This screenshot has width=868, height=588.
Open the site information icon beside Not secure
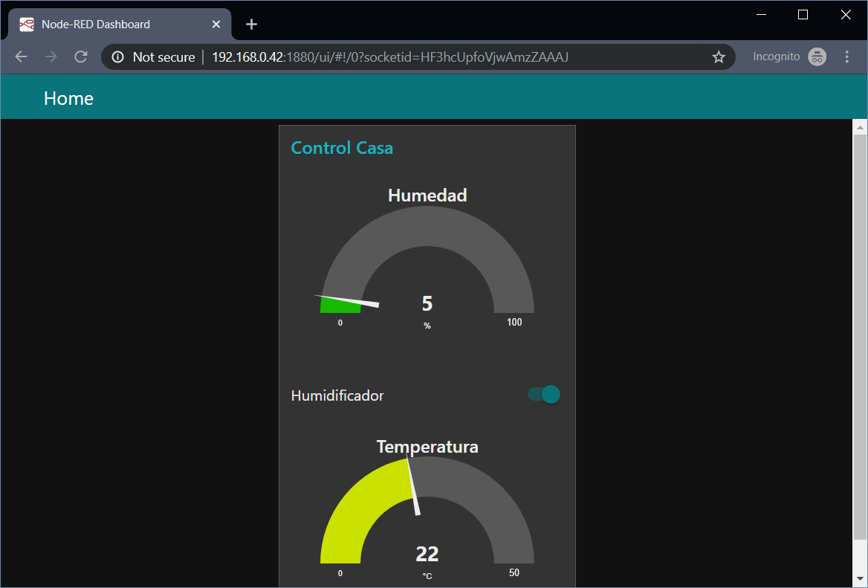coord(118,57)
